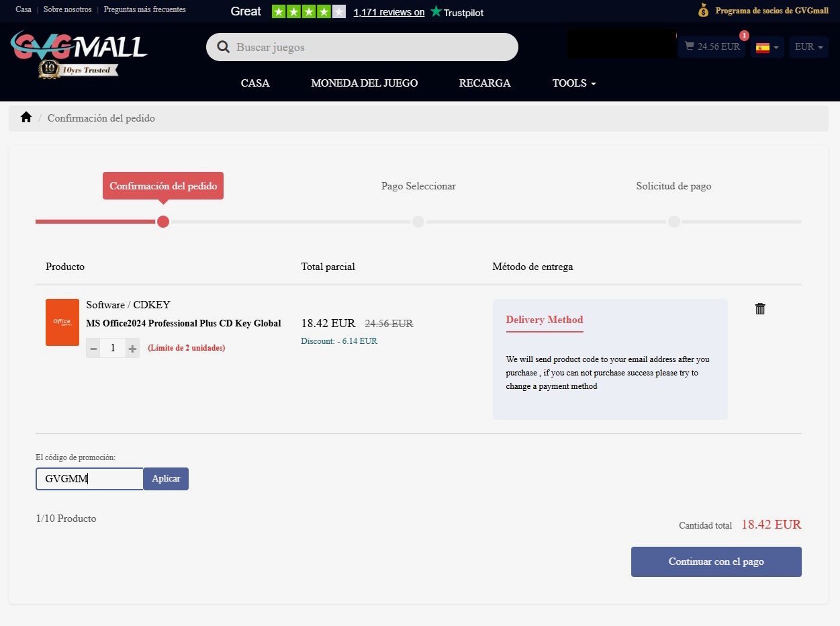Expand the TOOLS menu
This screenshot has width=840, height=626.
point(574,83)
